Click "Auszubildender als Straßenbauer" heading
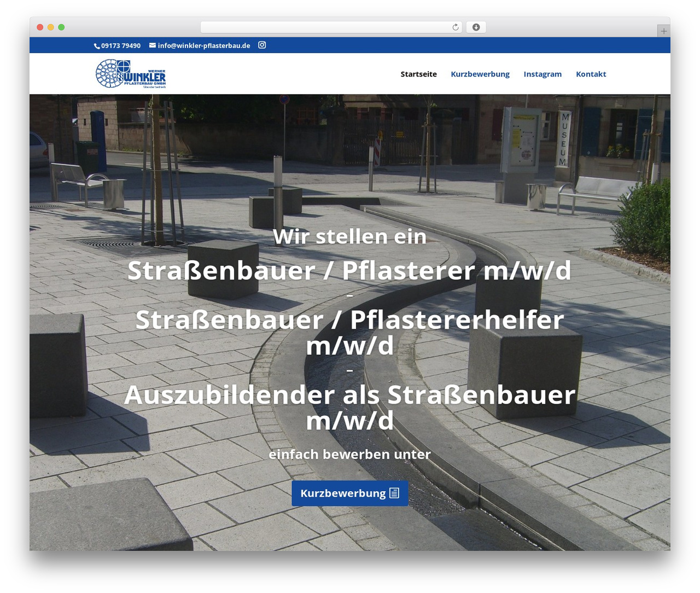This screenshot has width=700, height=593. (x=350, y=394)
